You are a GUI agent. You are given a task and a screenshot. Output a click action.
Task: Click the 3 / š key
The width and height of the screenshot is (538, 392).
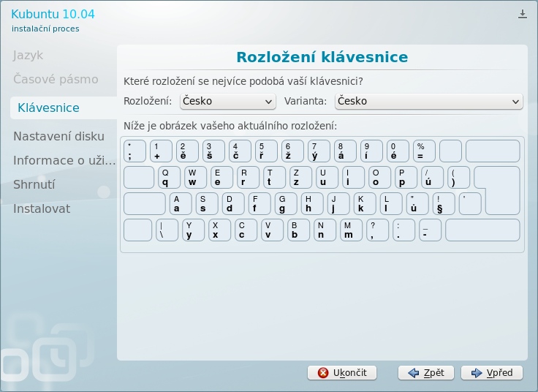pos(213,151)
